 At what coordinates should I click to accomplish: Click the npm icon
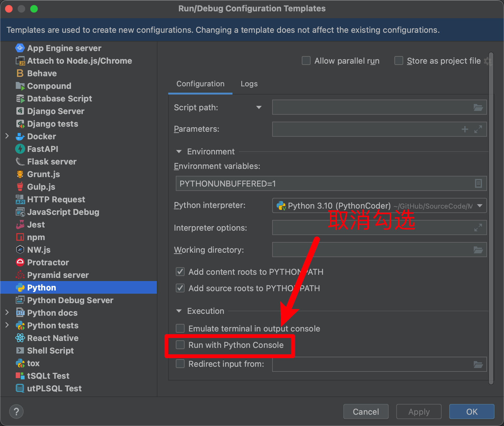click(20, 237)
